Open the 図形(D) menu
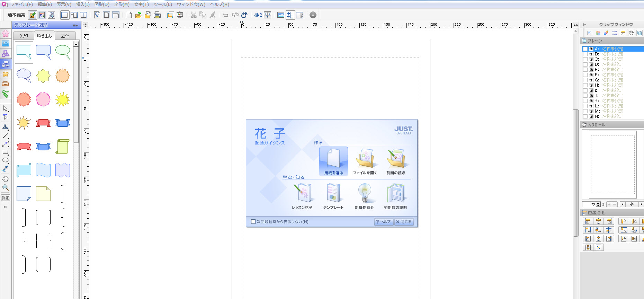This screenshot has width=644, height=299. coord(102,5)
